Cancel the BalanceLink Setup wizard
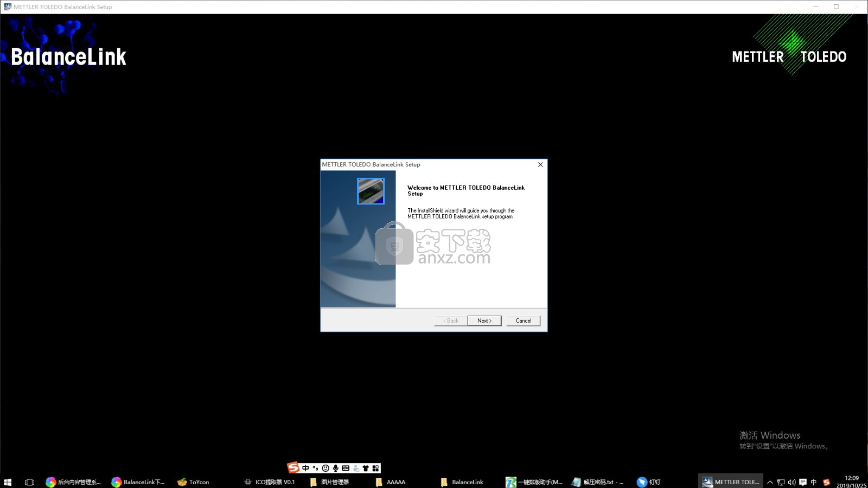Screen dimensions: 868x488 click(x=524, y=320)
